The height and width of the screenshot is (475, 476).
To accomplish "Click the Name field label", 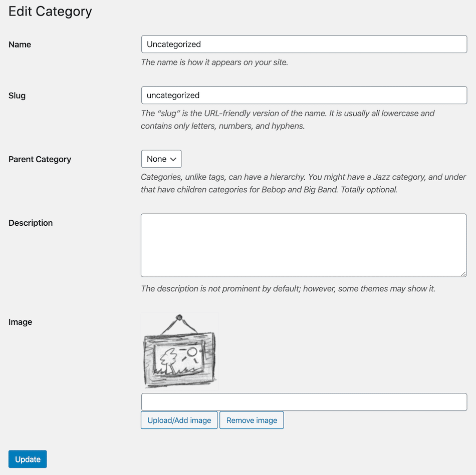I will click(x=20, y=45).
